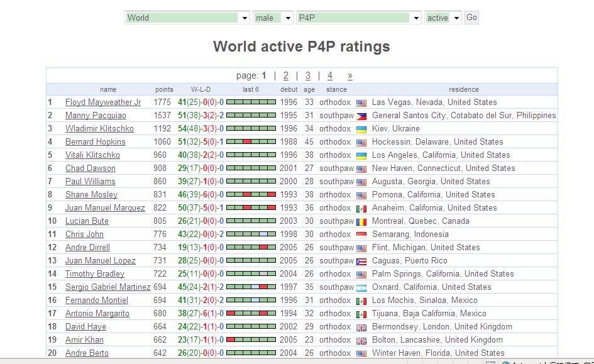Open Chad Dawson profile link

pos(90,168)
